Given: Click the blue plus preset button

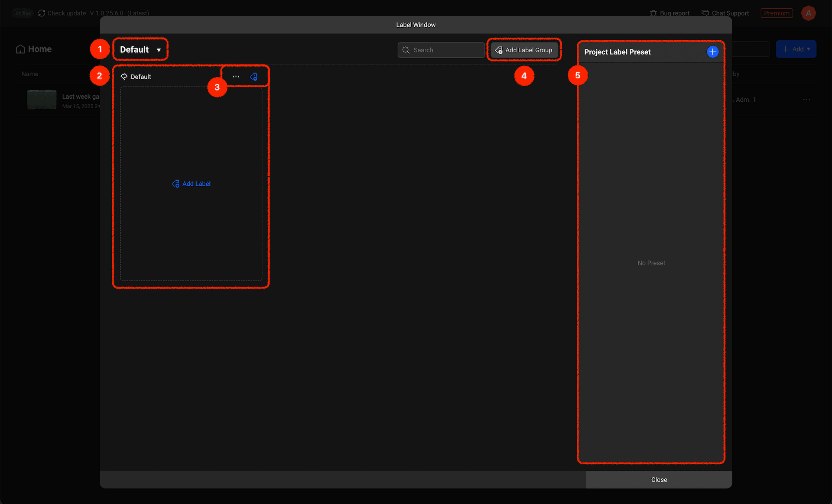Looking at the screenshot, I should (x=712, y=52).
